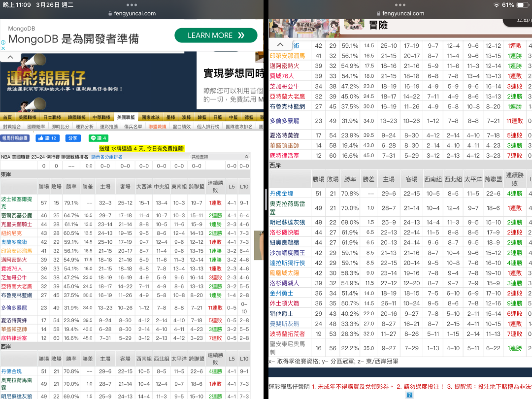The width and height of the screenshot is (532, 399).
Task: Open the 達拉斯獨行俠 team link
Action: point(287,263)
